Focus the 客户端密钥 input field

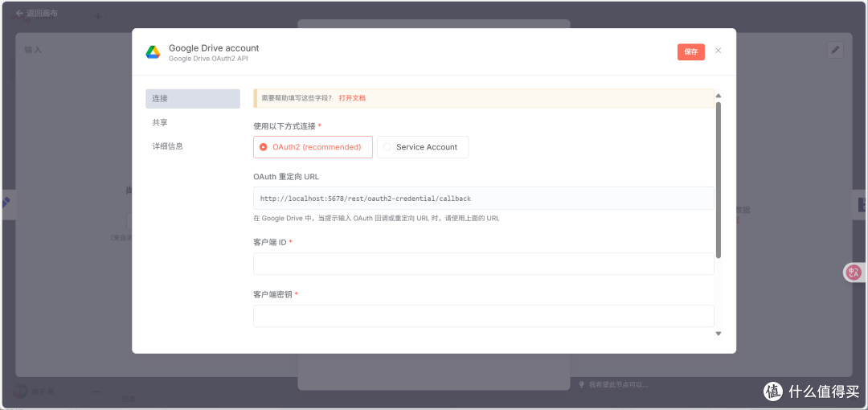[483, 316]
